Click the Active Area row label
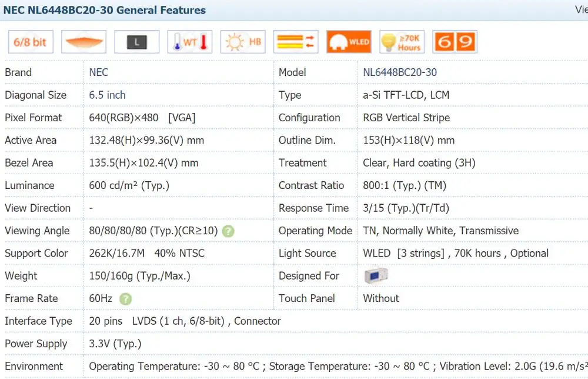This screenshot has height=379, width=588. 31,140
